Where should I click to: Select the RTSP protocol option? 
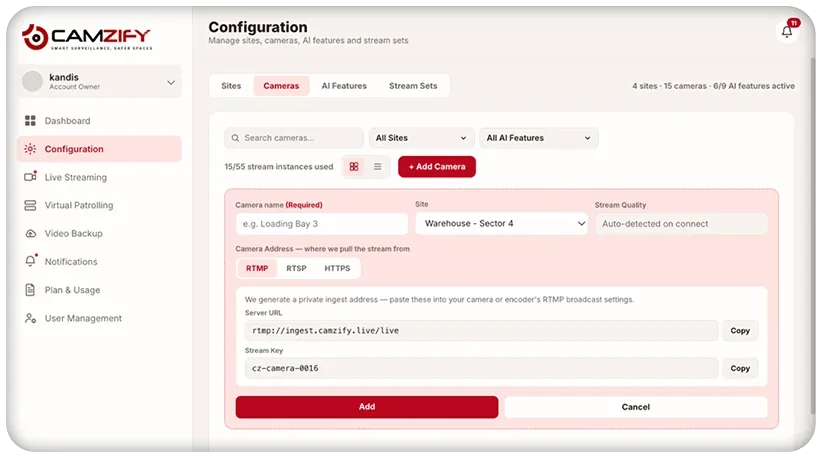tap(296, 268)
